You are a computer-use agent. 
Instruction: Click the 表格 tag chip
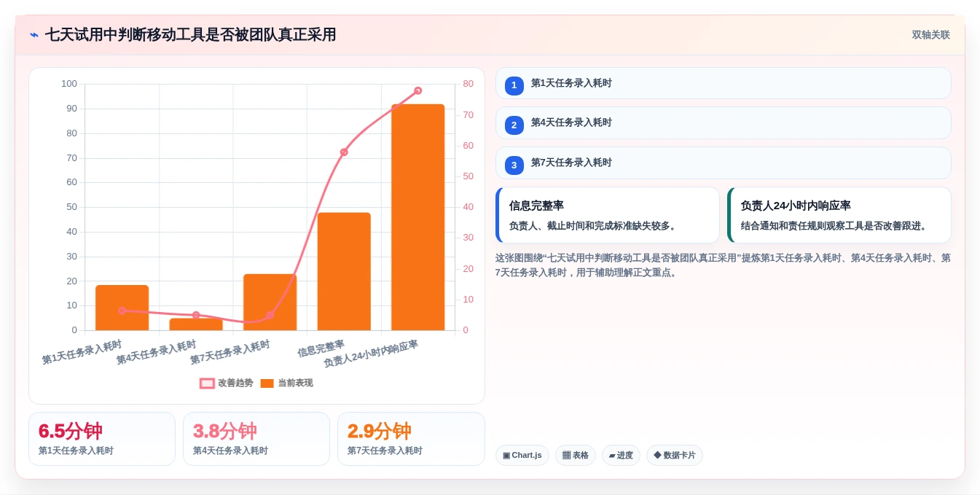(575, 456)
